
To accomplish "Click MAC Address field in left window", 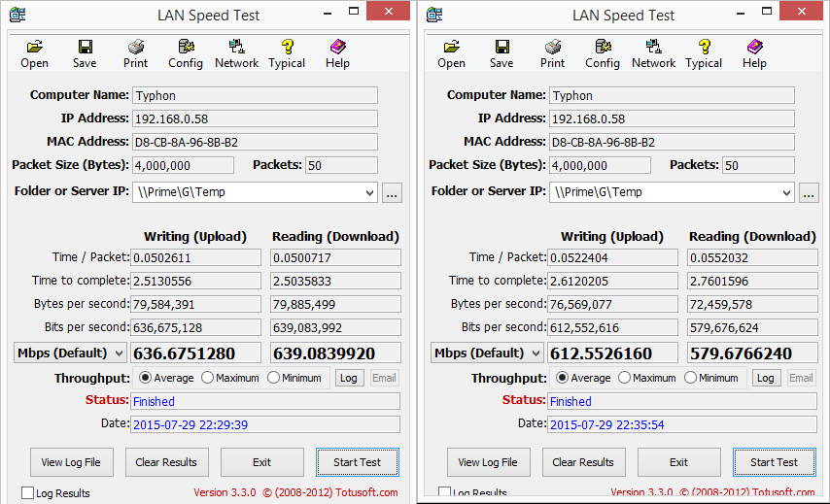I will (x=255, y=142).
